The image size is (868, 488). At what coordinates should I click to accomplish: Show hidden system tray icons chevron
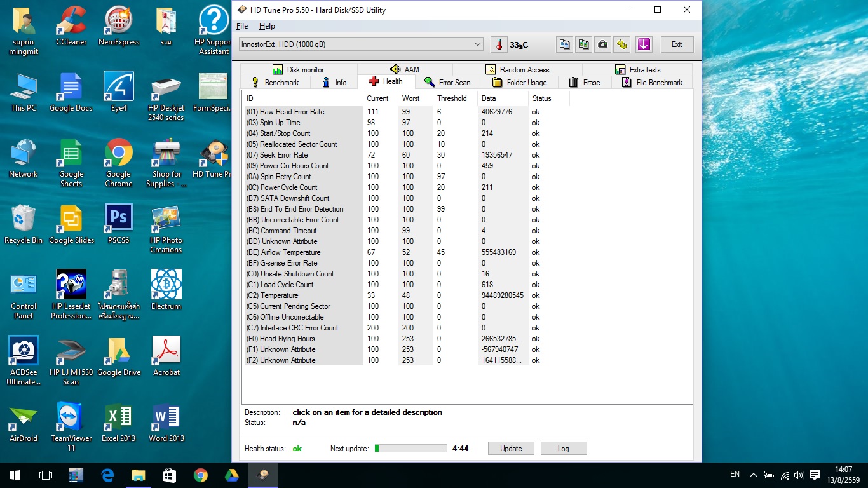coord(754,475)
